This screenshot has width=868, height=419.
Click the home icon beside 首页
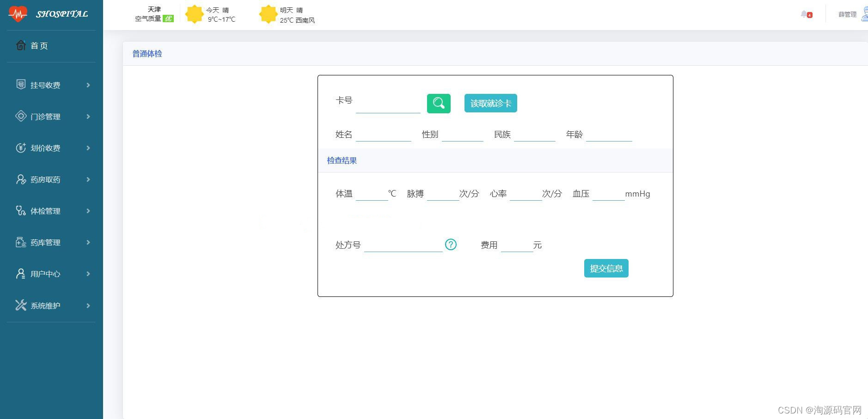(21, 45)
